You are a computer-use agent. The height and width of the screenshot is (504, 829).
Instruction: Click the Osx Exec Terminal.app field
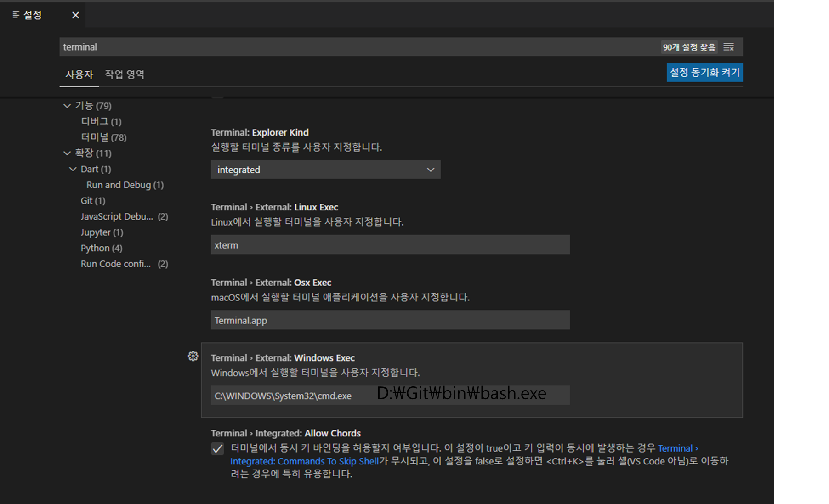pyautogui.click(x=390, y=320)
